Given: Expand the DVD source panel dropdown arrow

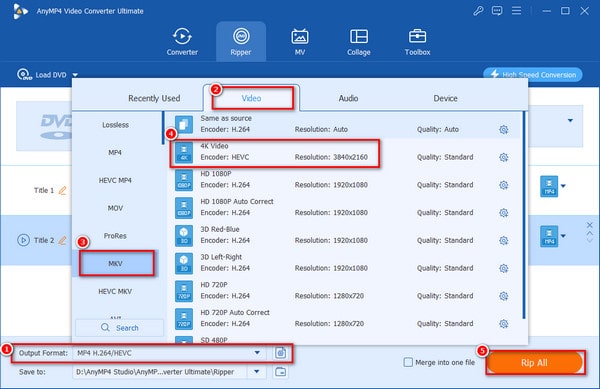Looking at the screenshot, I should pos(570,120).
